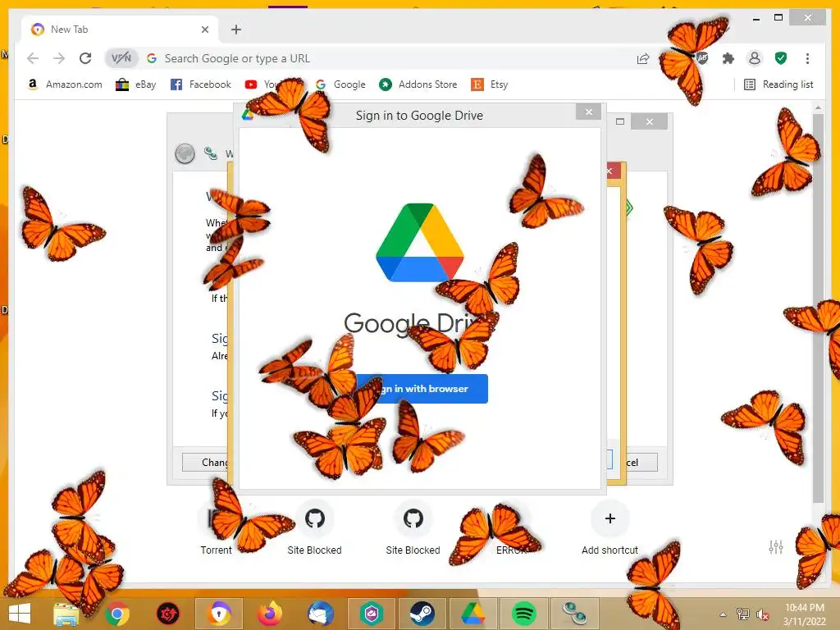The height and width of the screenshot is (630, 840).
Task: Open the Facebook bookmark
Action: point(201,84)
